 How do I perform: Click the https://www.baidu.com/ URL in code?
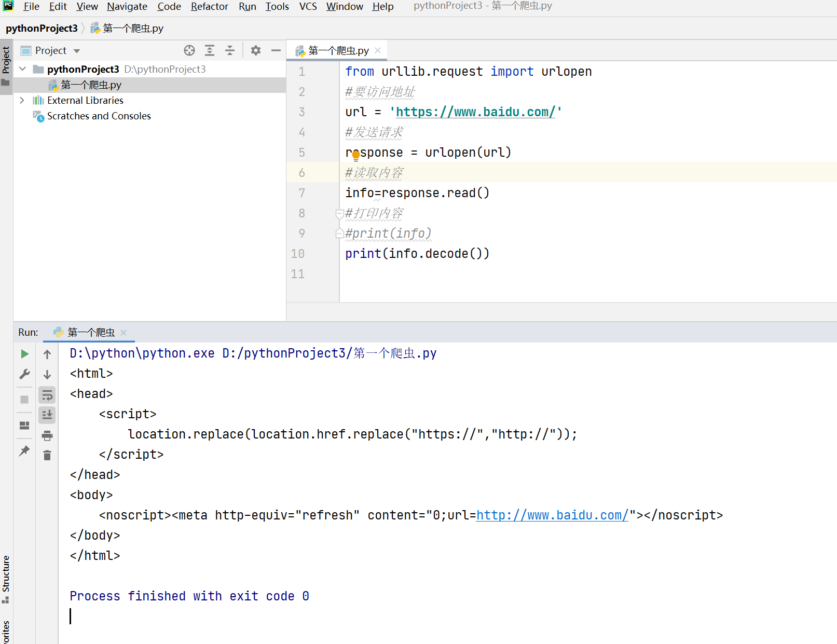point(475,112)
